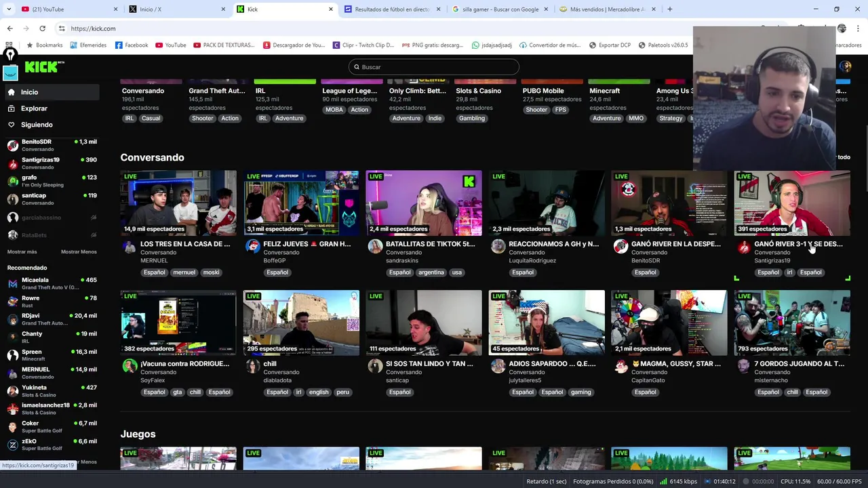Open LOS TRES EN LA CASA stream thumbnail

(178, 203)
